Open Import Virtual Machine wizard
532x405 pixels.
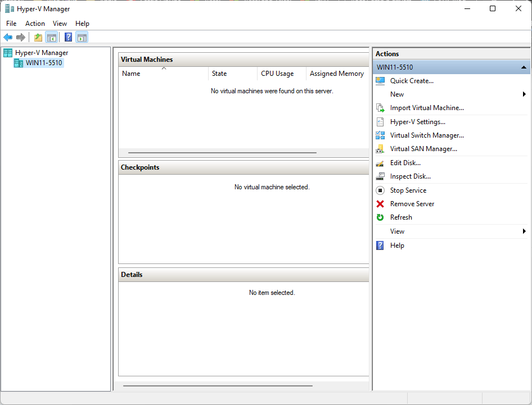427,108
